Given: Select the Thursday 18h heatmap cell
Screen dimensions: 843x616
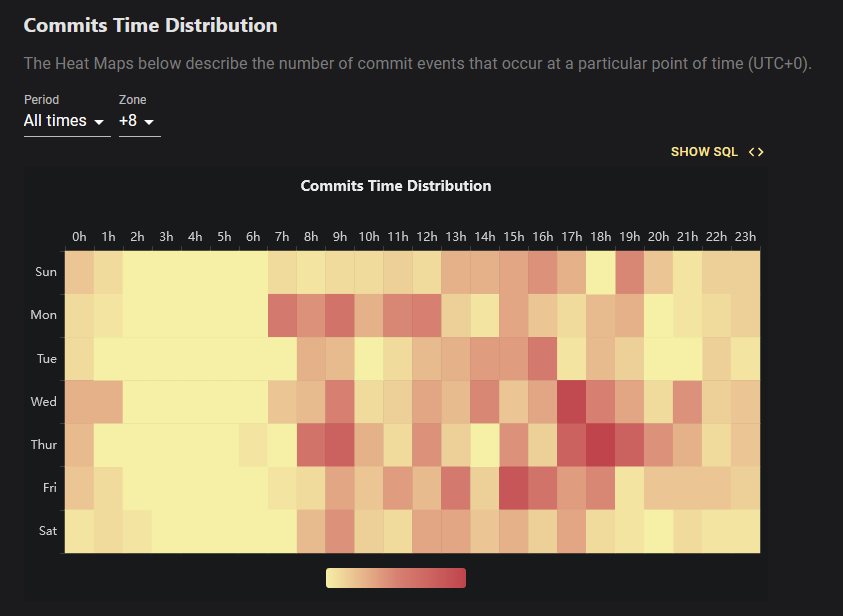Looking at the screenshot, I should point(601,445).
